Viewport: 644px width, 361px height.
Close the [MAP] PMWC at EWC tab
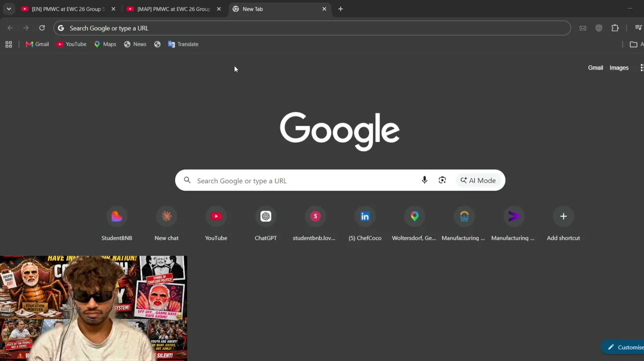click(x=219, y=9)
